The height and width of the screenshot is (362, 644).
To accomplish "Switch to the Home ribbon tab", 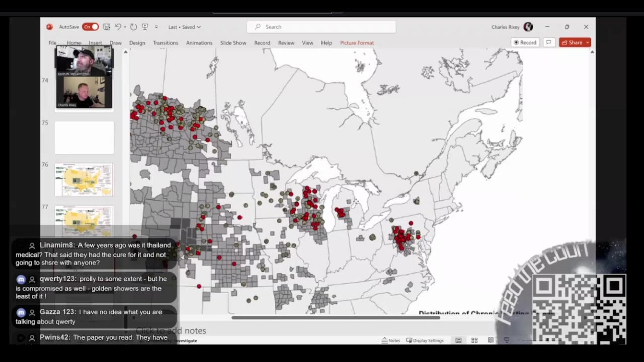I will click(x=74, y=43).
